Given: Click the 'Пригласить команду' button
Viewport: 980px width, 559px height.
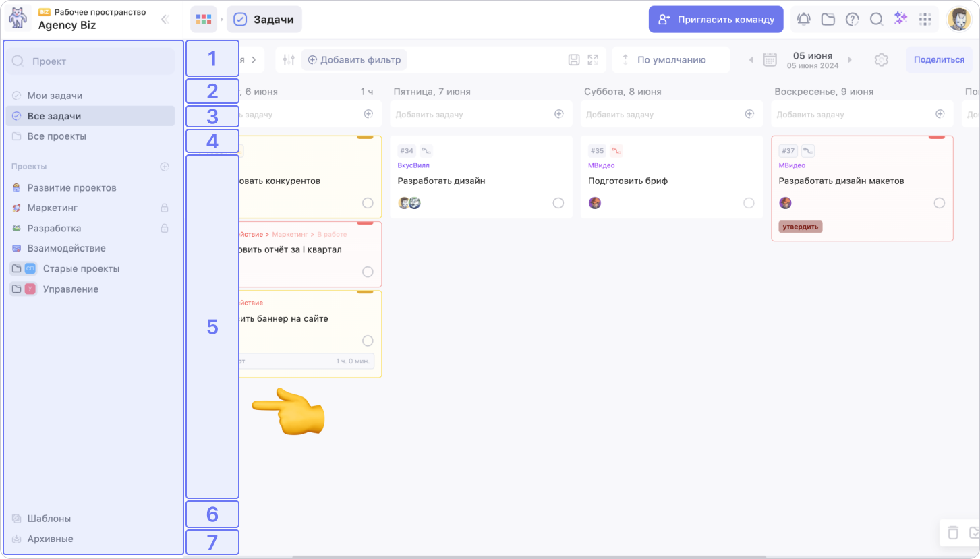Looking at the screenshot, I should [x=716, y=20].
